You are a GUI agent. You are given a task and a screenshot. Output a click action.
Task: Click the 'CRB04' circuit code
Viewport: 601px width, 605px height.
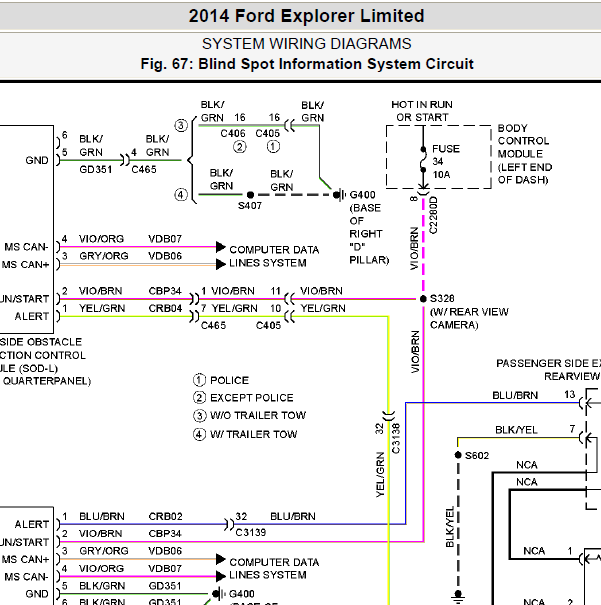pos(165,308)
